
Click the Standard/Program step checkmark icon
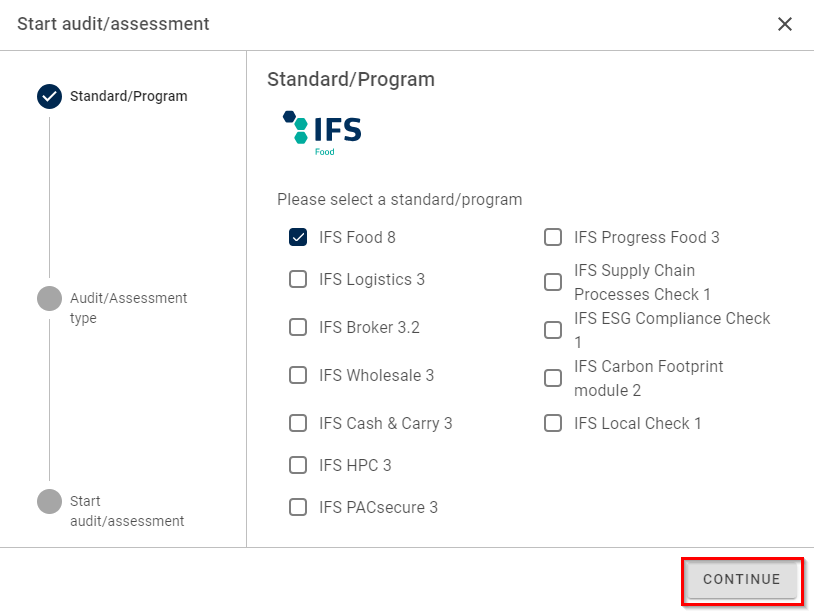coord(49,96)
